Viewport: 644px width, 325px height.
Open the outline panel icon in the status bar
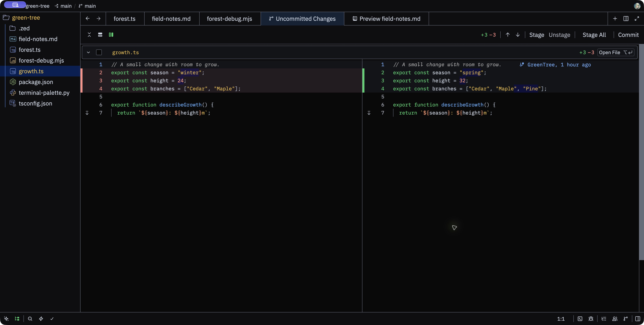pos(604,319)
